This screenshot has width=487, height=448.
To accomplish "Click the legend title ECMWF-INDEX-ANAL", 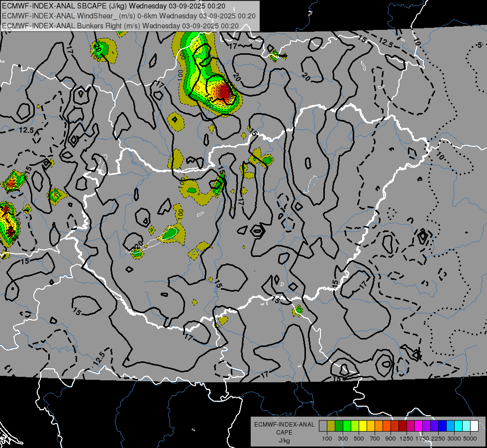I will [284, 425].
